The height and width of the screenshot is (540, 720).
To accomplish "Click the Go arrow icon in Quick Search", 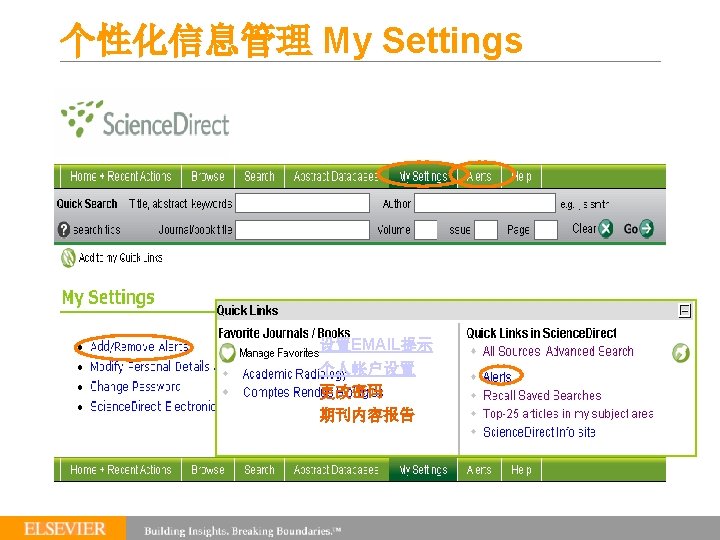I will point(647,228).
